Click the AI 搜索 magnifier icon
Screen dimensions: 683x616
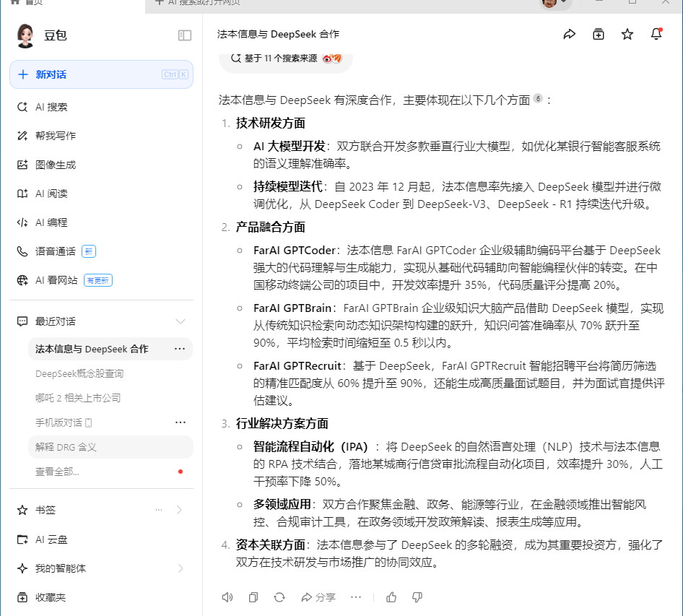click(22, 107)
